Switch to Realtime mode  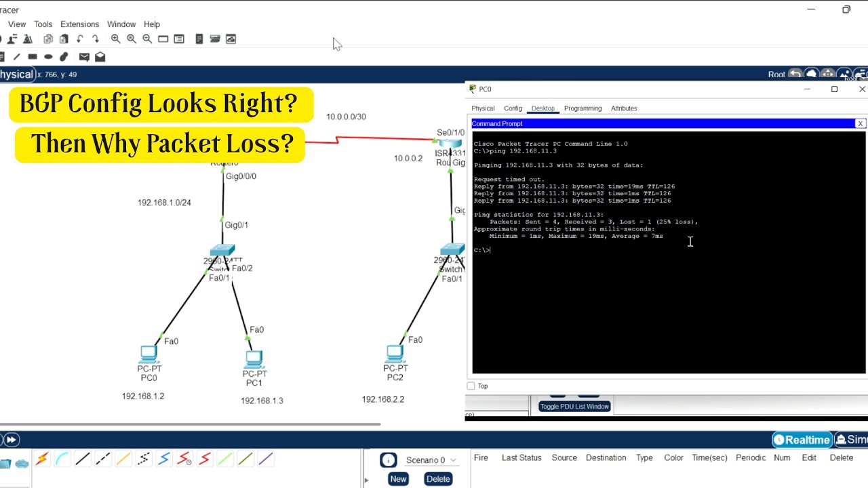(802, 440)
